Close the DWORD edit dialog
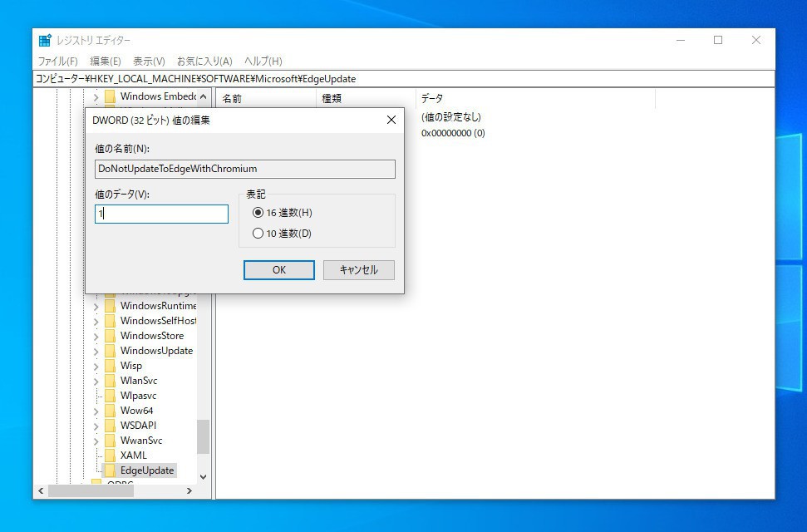807x532 pixels. pos(391,120)
